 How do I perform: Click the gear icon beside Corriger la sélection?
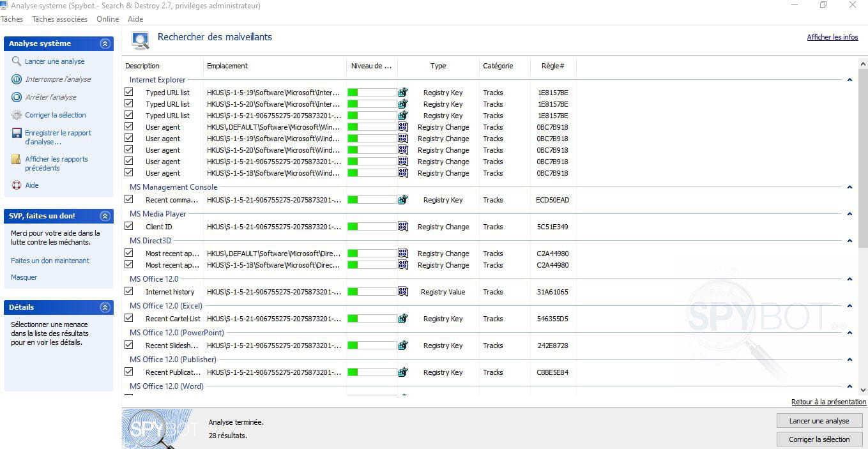17,115
